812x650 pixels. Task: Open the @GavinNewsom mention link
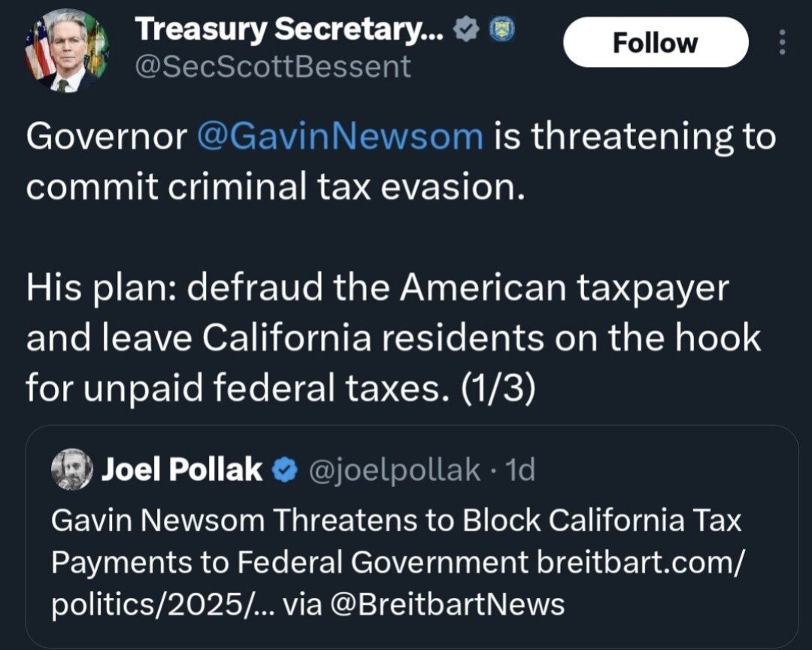pyautogui.click(x=339, y=136)
